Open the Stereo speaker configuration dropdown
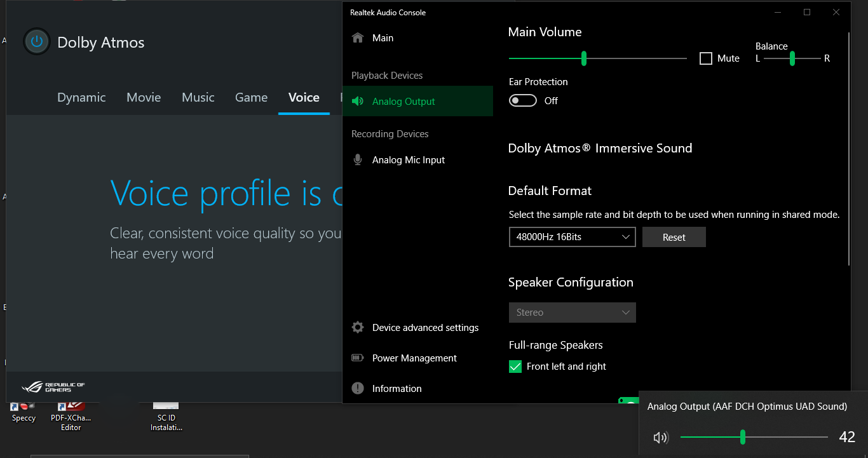 [572, 313]
